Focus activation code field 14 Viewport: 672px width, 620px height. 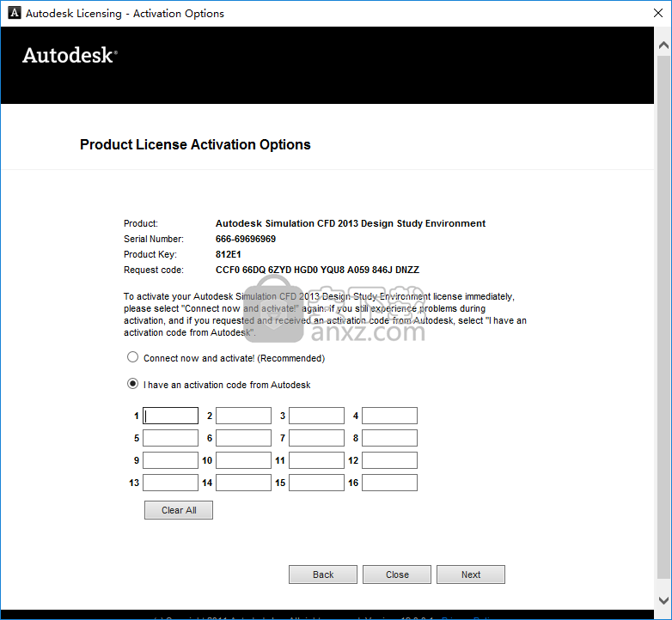point(243,483)
